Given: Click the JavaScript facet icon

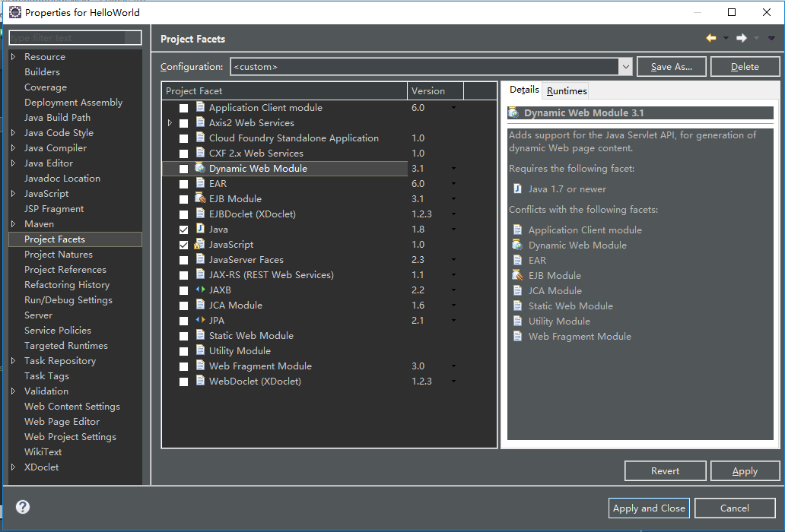Looking at the screenshot, I should point(199,244).
